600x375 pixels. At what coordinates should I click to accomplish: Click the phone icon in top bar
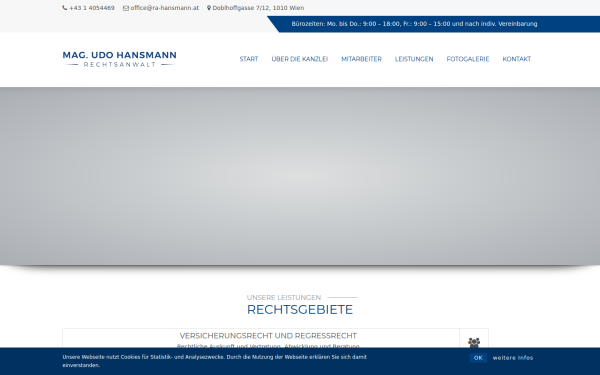point(65,8)
